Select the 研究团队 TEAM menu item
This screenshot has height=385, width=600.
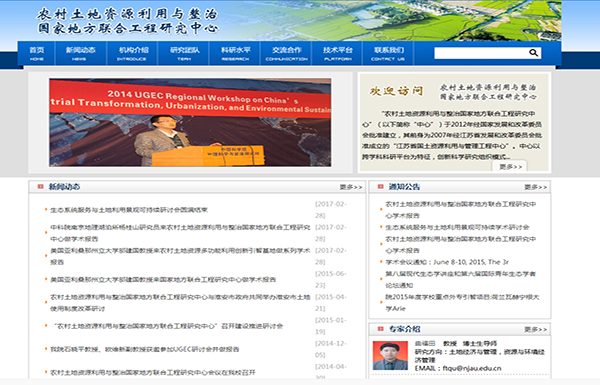tap(184, 53)
